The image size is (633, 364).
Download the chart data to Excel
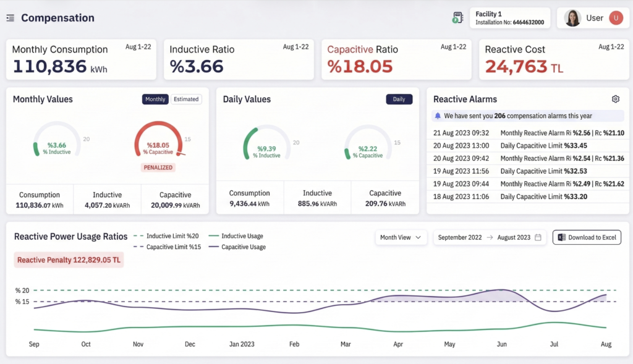coord(587,237)
